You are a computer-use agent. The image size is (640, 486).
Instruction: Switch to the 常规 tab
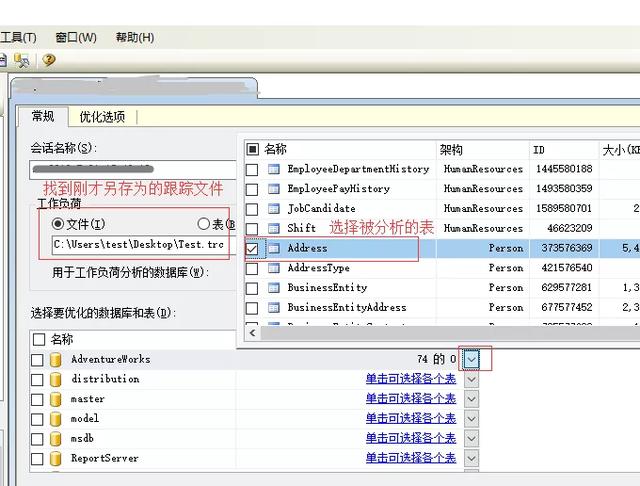point(43,117)
